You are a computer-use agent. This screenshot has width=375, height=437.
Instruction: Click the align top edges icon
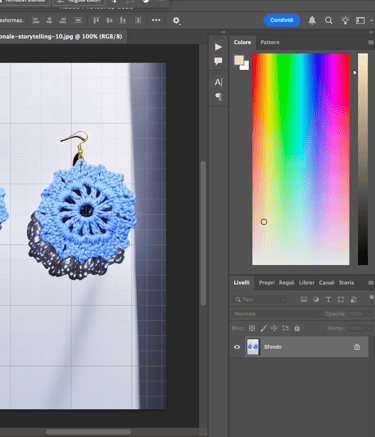coord(96,20)
